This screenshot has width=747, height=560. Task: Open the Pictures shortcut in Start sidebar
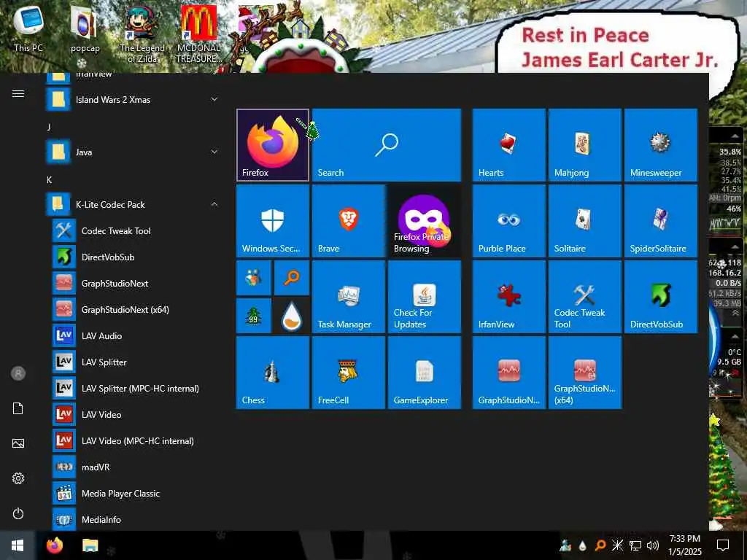click(x=18, y=443)
